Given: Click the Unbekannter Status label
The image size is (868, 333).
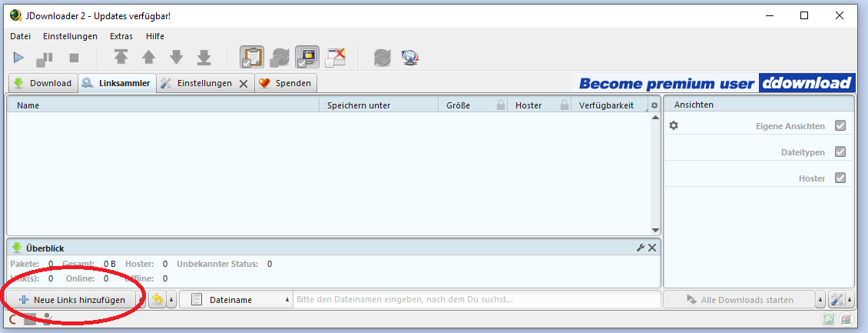Looking at the screenshot, I should [217, 264].
